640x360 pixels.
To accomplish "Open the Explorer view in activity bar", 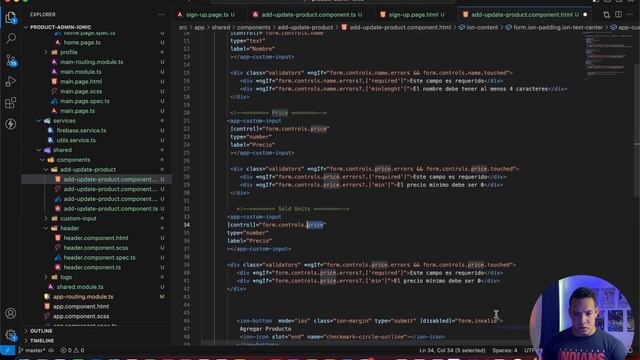I will coord(11,18).
